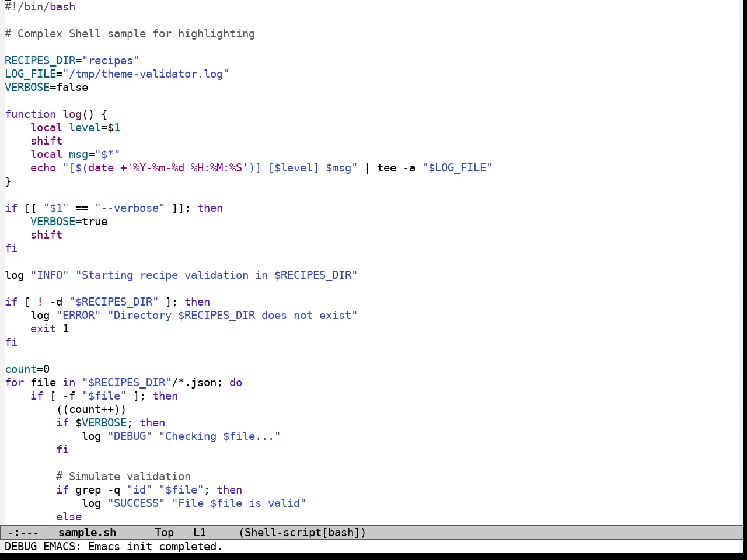Click the 'grep -q "id"' command
The width and height of the screenshot is (747, 560).
tap(114, 490)
